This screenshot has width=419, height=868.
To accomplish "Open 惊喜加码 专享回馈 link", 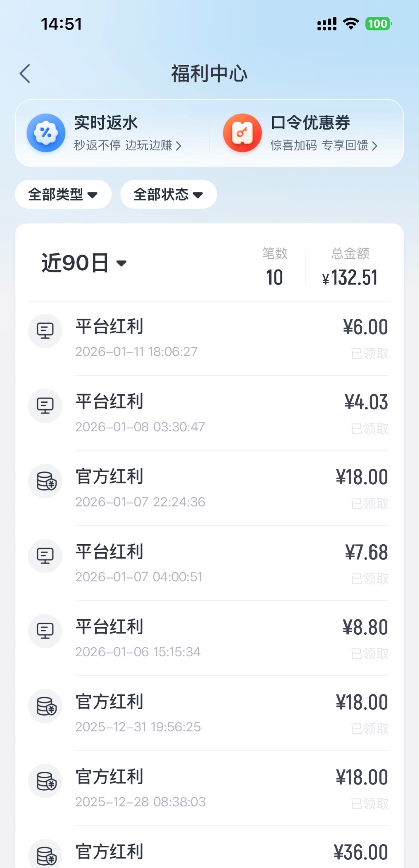I will point(324,145).
